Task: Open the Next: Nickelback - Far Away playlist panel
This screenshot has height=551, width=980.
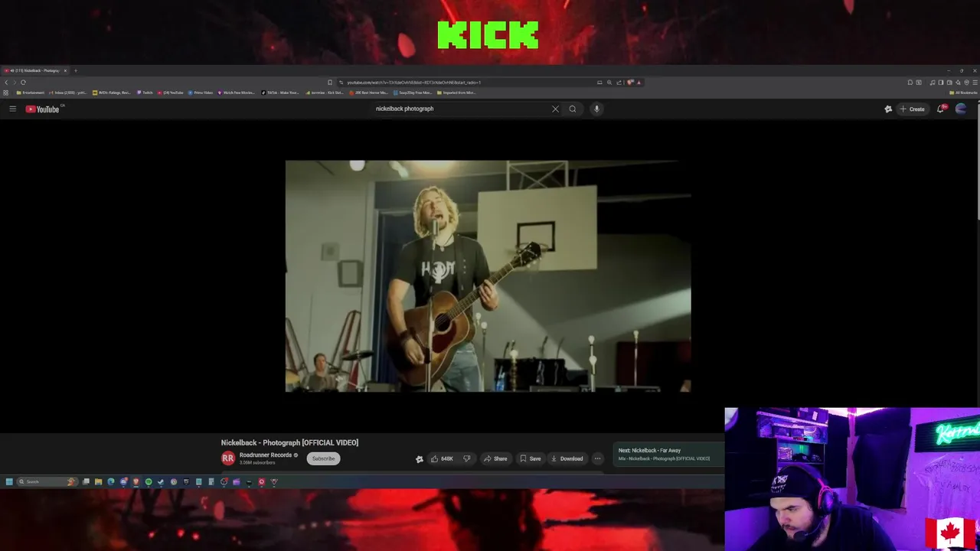Action: 668,455
